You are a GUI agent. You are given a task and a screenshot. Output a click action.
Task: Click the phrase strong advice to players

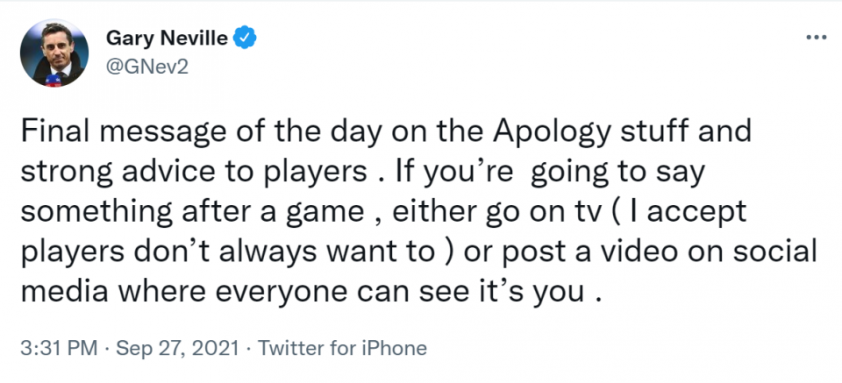click(x=193, y=172)
